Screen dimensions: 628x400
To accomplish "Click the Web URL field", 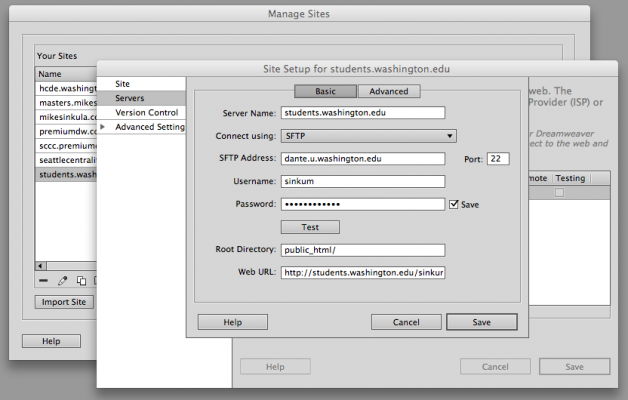I will [x=363, y=273].
